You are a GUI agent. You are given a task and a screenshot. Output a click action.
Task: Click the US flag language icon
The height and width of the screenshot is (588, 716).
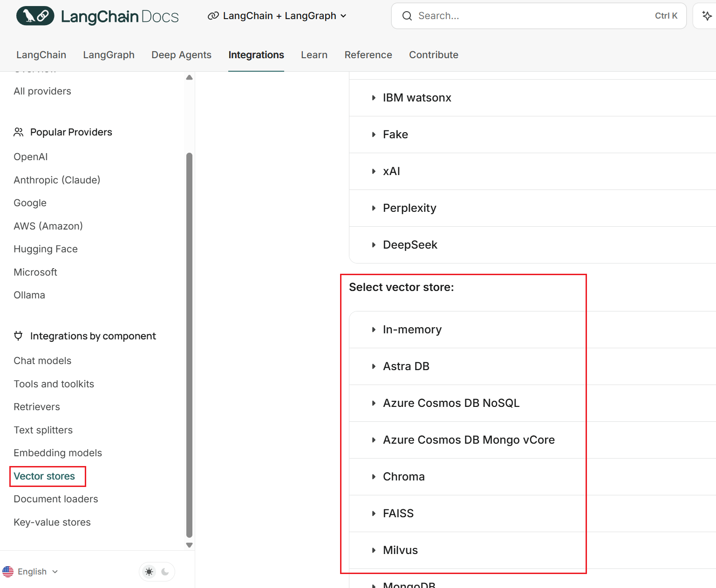tap(8, 572)
